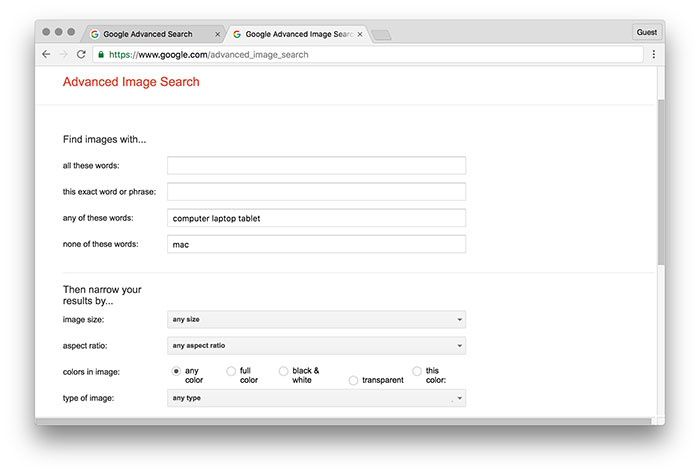Reload the page with refresh icon
700x475 pixels.
81,54
